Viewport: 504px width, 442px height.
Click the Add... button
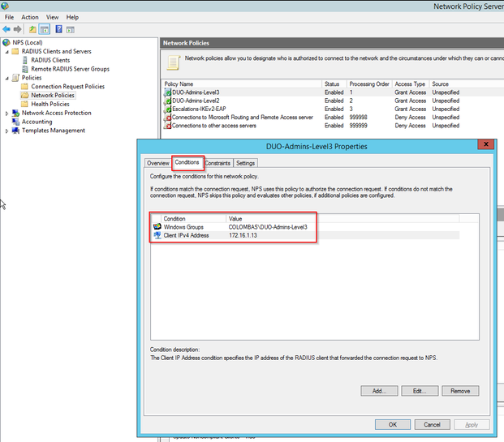[x=379, y=391]
